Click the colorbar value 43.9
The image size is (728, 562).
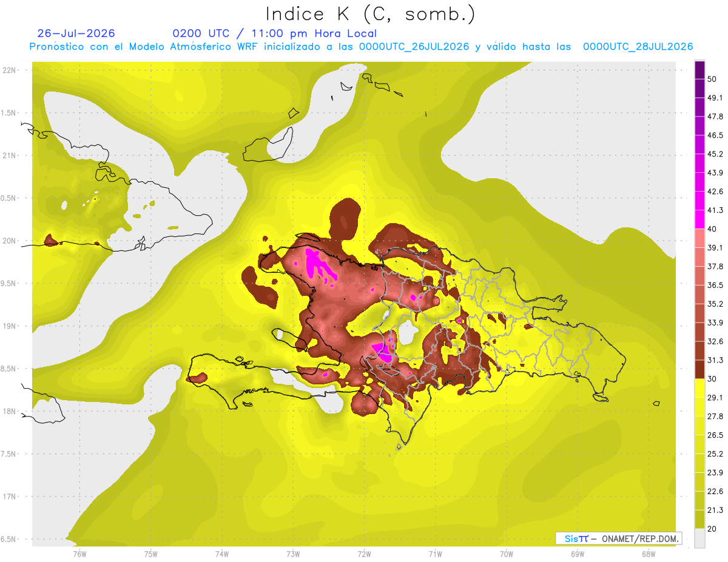click(x=715, y=173)
